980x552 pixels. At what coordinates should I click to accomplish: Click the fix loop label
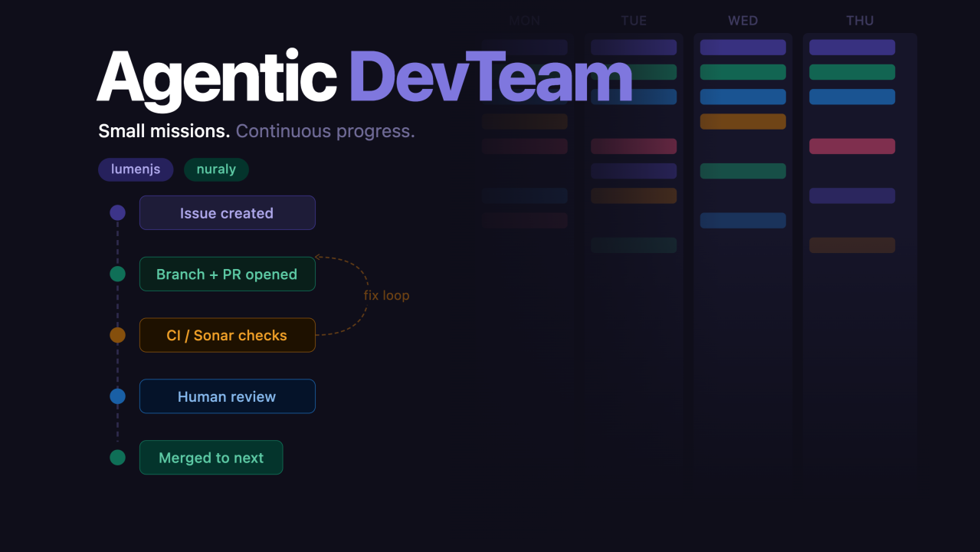pyautogui.click(x=386, y=295)
